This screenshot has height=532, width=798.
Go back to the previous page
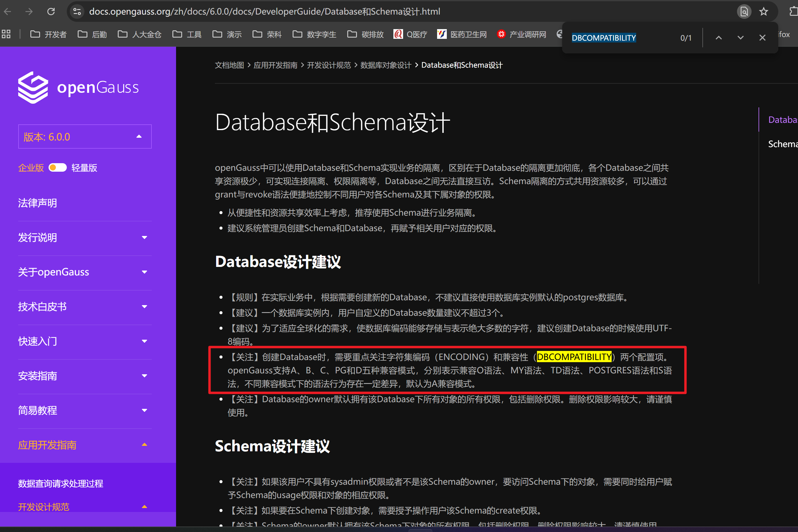pos(8,12)
